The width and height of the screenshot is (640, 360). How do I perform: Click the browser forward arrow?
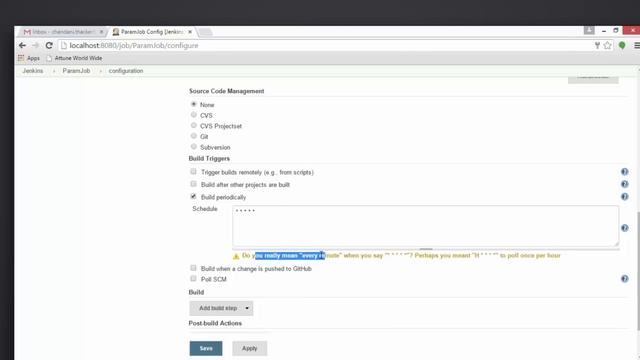(x=36, y=45)
